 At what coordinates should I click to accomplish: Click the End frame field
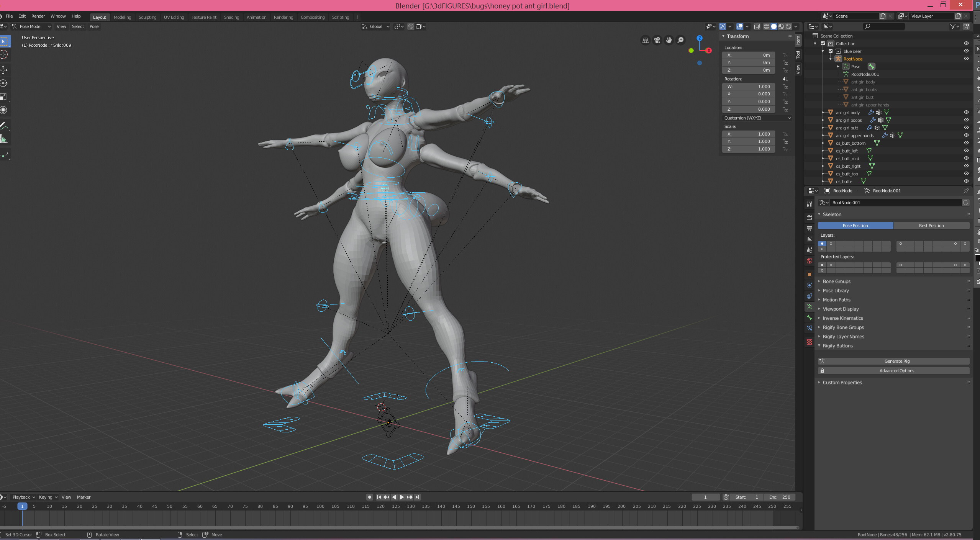click(x=779, y=497)
